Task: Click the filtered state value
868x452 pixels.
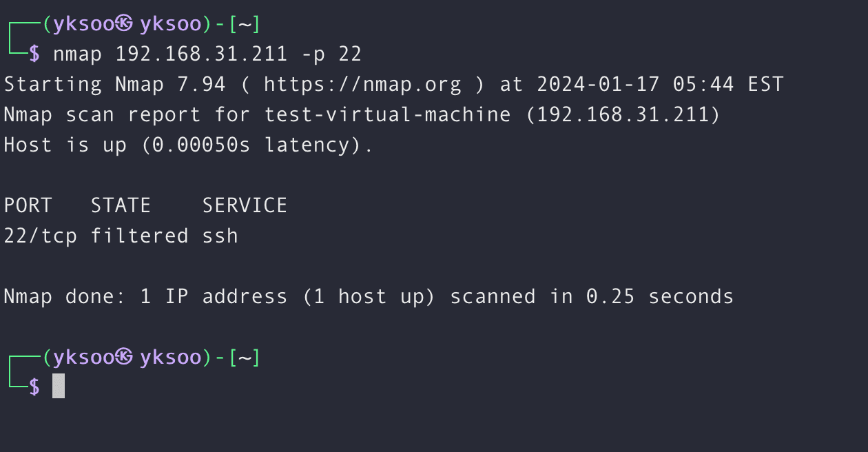Action: 140,236
